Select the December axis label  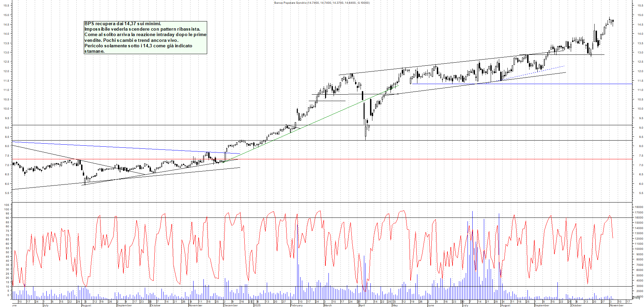tap(230, 305)
